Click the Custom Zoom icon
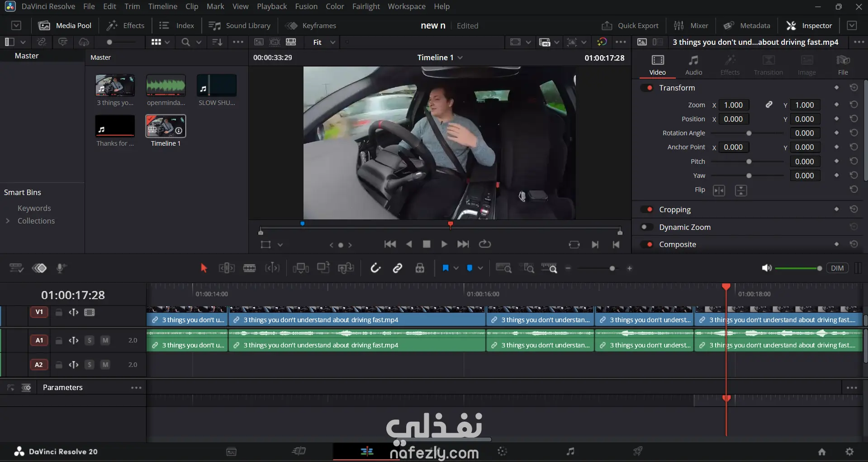 tap(549, 268)
